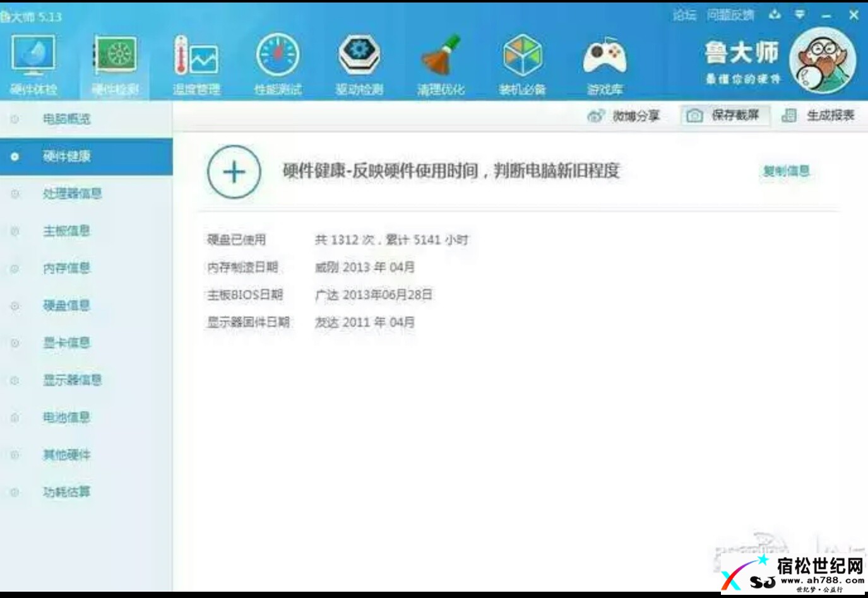Screen dimensions: 868x598
Task: Click the 微博分享 Weibo icon
Action: (595, 115)
